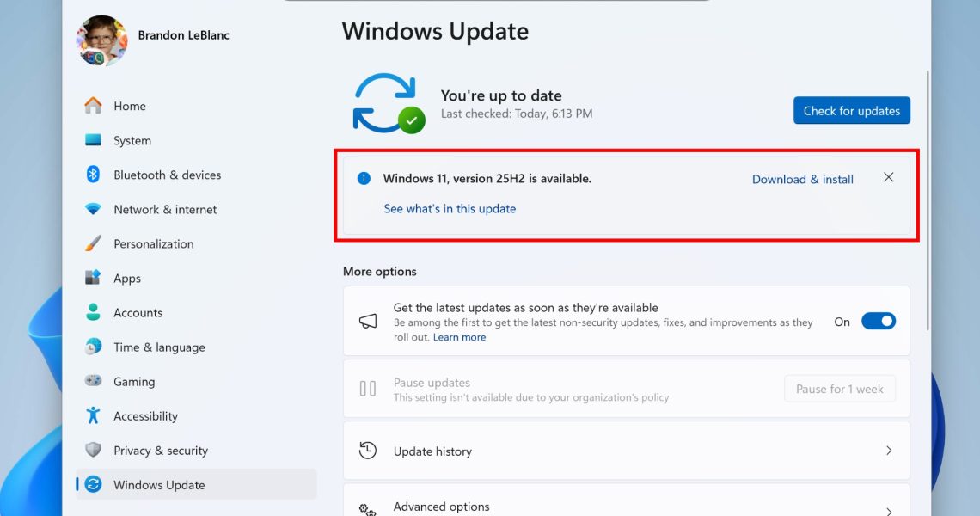Click the Advanced options gears icon

[368, 510]
